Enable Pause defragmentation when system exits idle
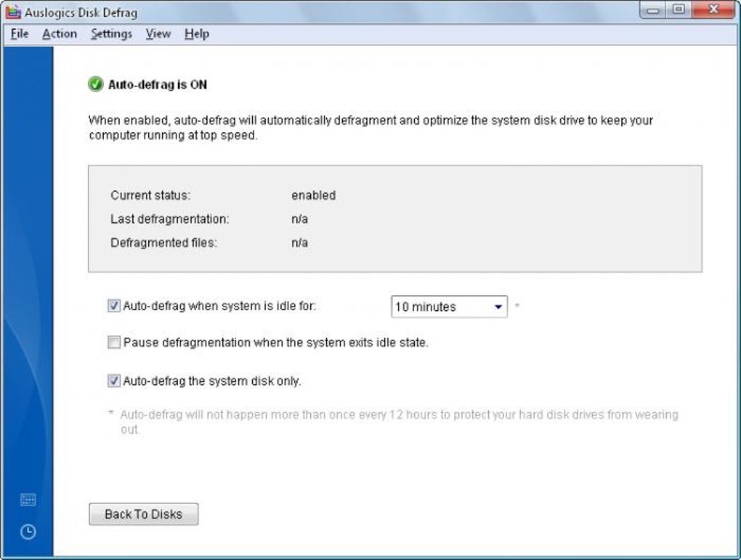 (113, 342)
